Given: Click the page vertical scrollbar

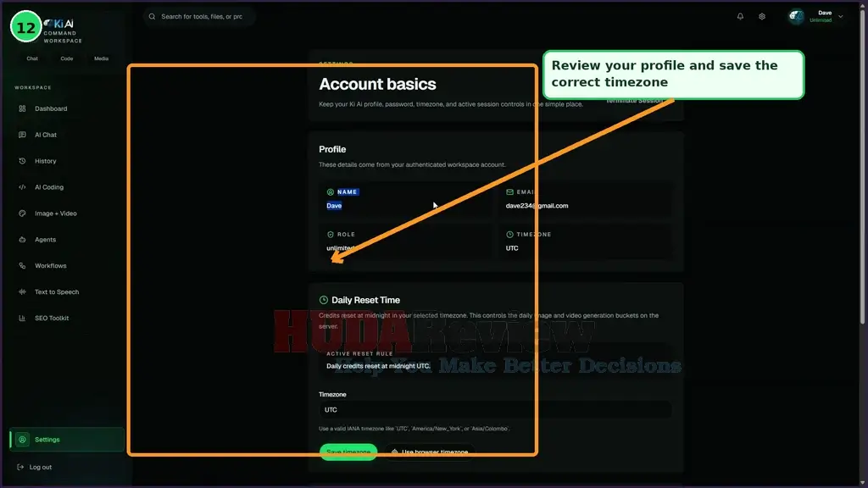Looking at the screenshot, I should click(862, 166).
